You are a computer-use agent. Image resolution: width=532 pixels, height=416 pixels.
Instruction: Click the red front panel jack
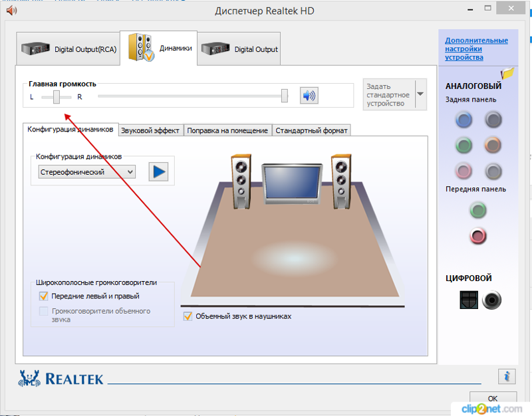click(x=478, y=236)
